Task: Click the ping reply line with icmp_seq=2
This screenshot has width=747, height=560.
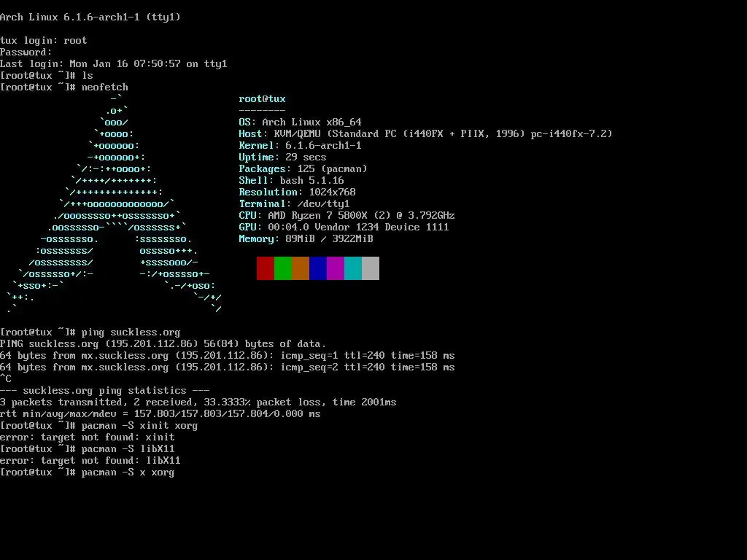Action: click(x=228, y=367)
